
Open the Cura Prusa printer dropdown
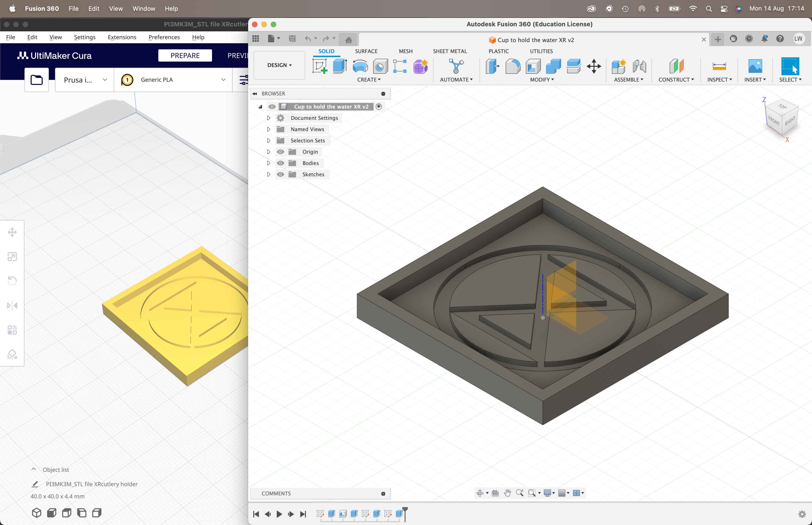(85, 80)
